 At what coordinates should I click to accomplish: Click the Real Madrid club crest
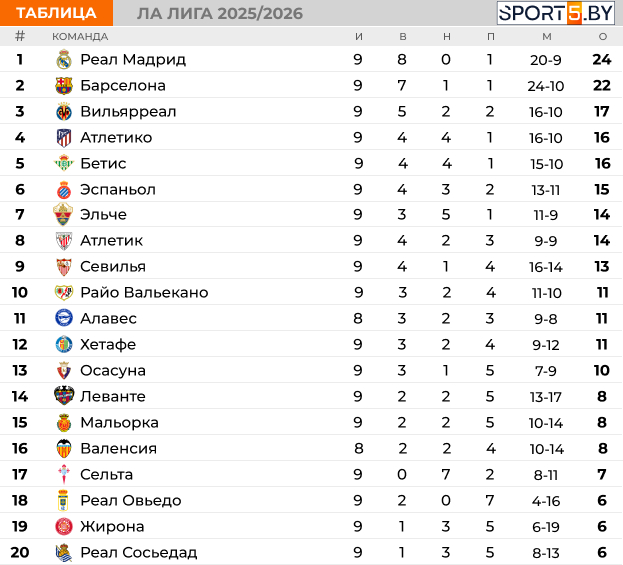pyautogui.click(x=64, y=60)
